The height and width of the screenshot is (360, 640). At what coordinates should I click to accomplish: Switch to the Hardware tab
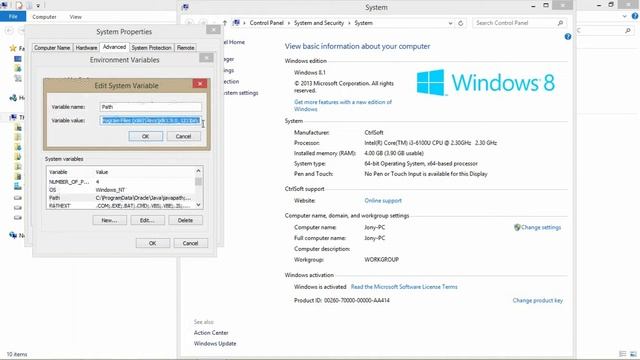[87, 48]
